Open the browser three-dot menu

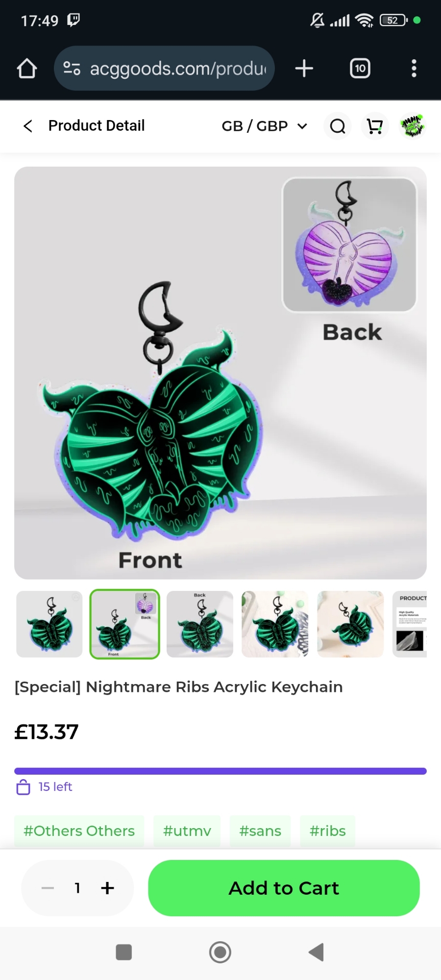click(x=414, y=69)
